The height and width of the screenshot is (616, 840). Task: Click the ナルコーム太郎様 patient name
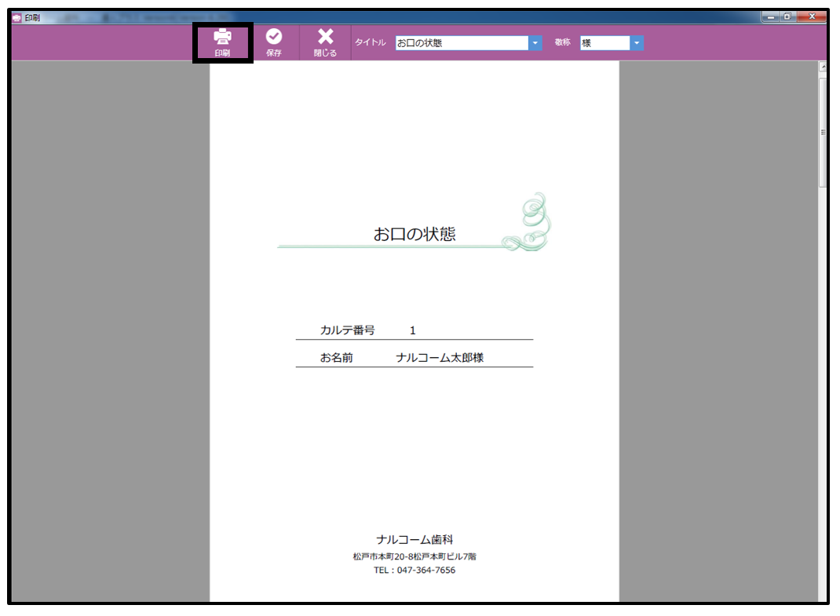[440, 358]
